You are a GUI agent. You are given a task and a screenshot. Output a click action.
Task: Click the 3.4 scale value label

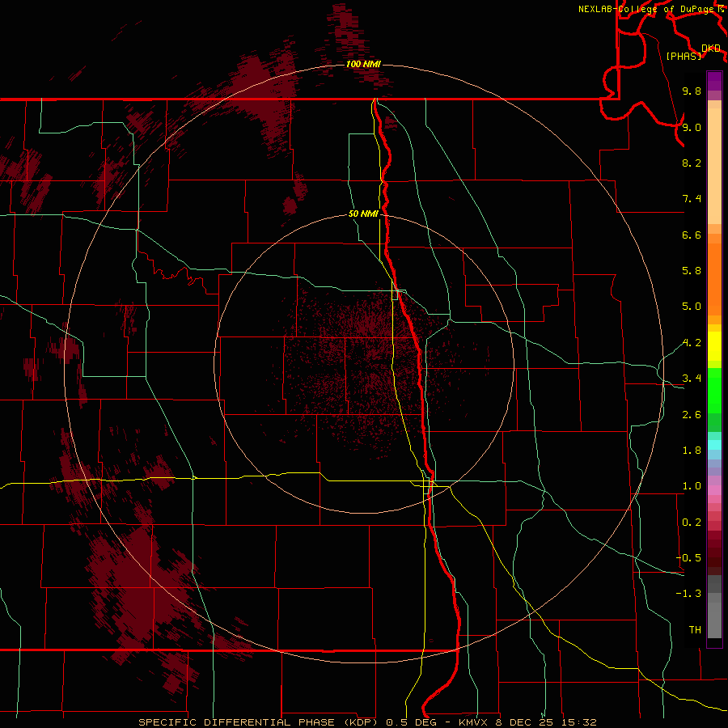692,379
